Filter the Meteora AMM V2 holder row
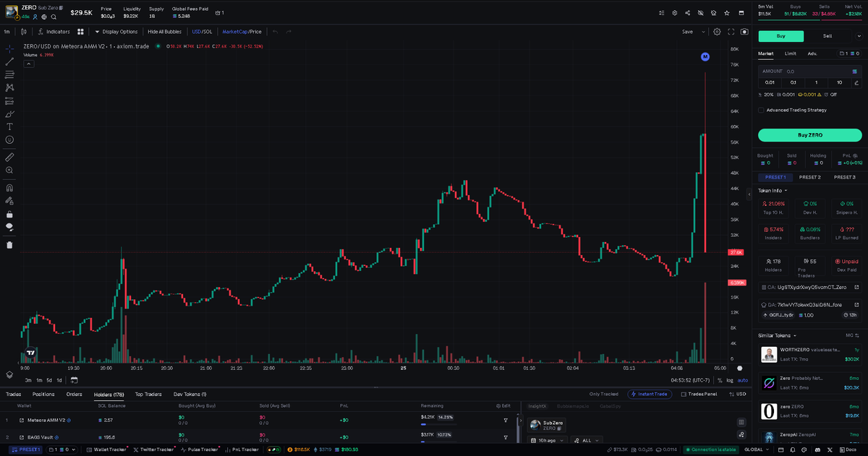 tap(506, 420)
